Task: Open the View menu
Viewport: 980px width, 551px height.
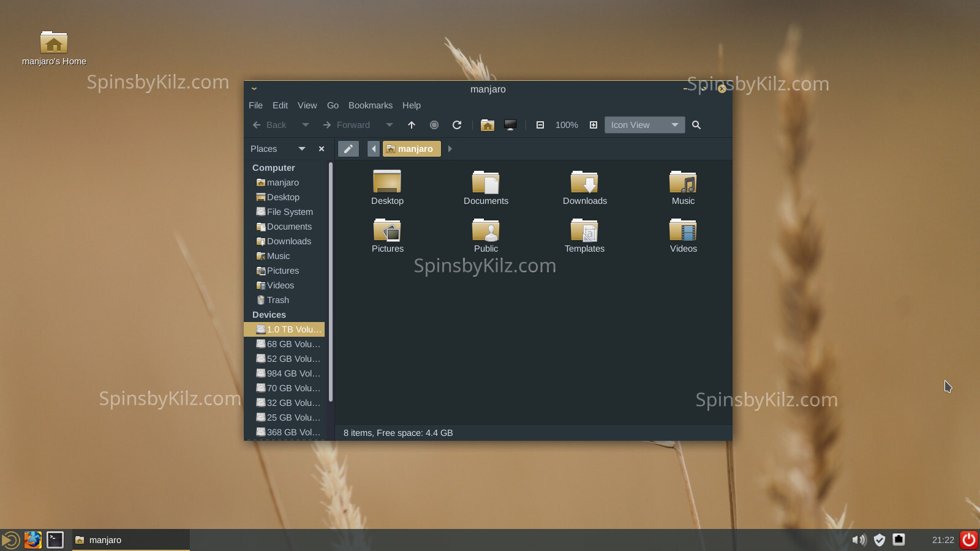Action: (x=307, y=105)
